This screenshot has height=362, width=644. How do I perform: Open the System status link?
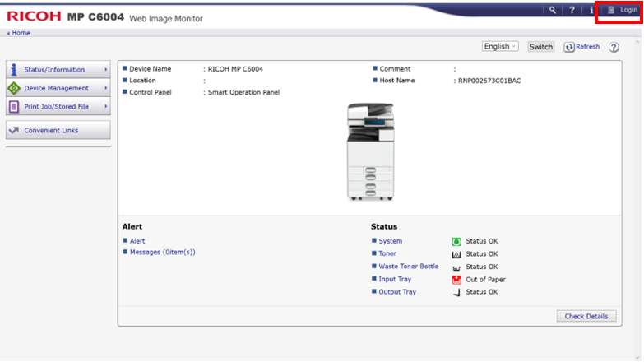[390, 241]
